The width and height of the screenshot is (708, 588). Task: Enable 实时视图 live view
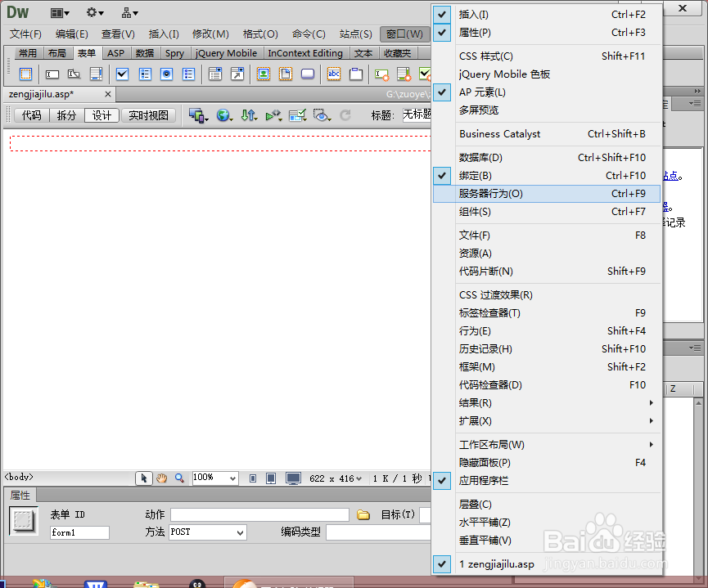(x=148, y=115)
